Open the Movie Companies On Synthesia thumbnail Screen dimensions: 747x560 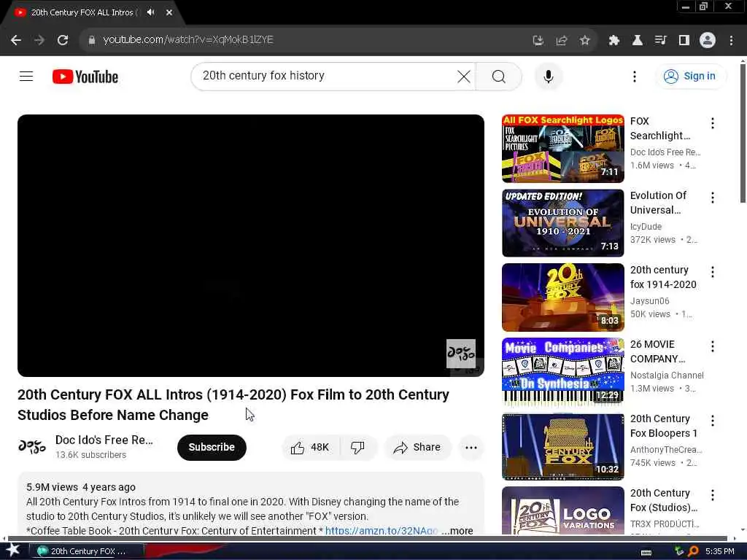[562, 371]
